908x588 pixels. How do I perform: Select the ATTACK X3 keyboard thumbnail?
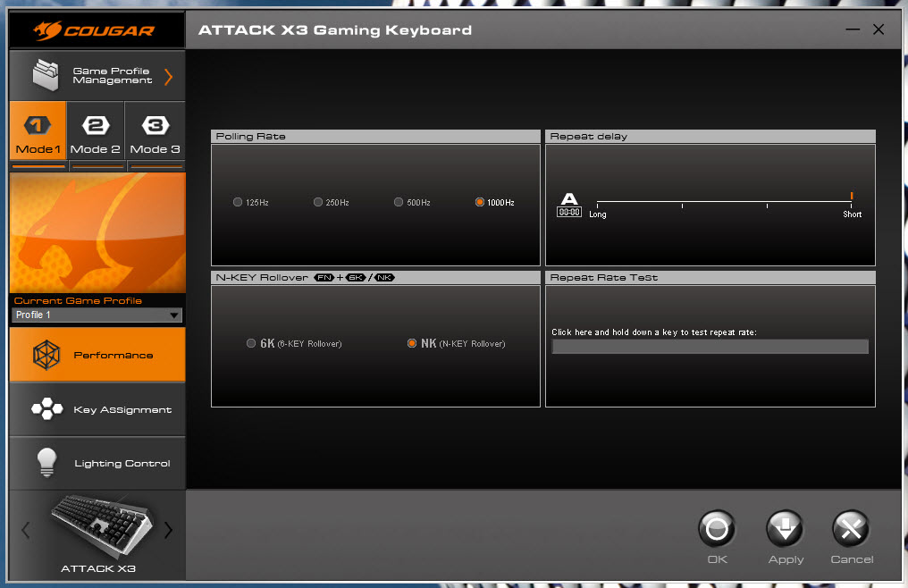[101, 525]
